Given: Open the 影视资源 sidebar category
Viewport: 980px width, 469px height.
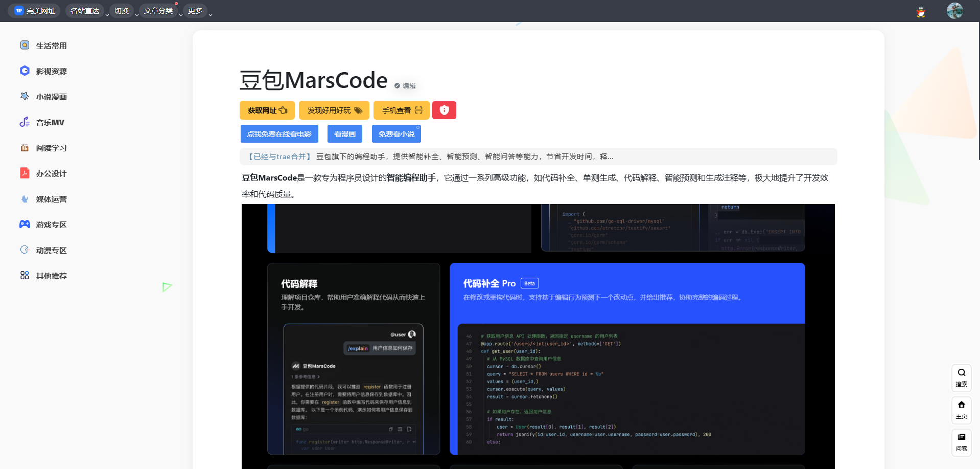Looking at the screenshot, I should (x=43, y=71).
